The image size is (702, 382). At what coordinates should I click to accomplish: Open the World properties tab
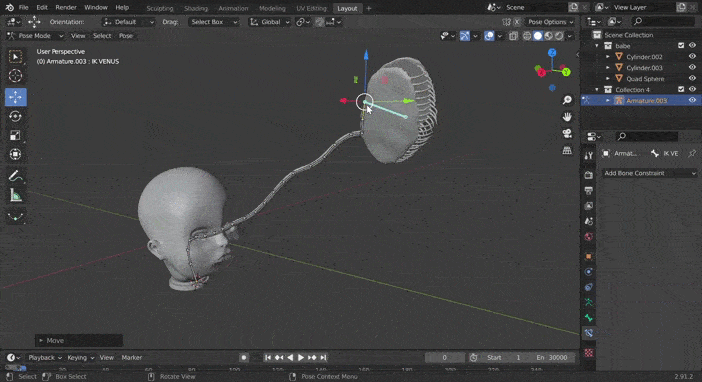click(x=589, y=236)
